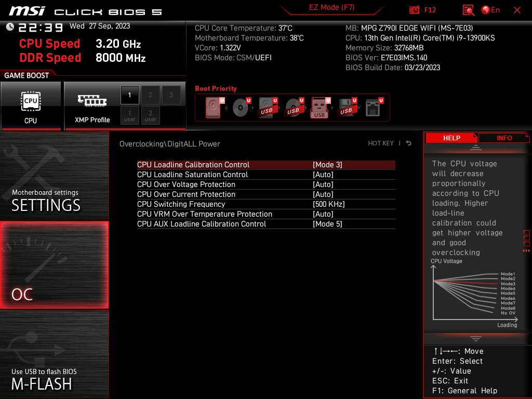Go back with the return arrow icon

pyautogui.click(x=409, y=143)
